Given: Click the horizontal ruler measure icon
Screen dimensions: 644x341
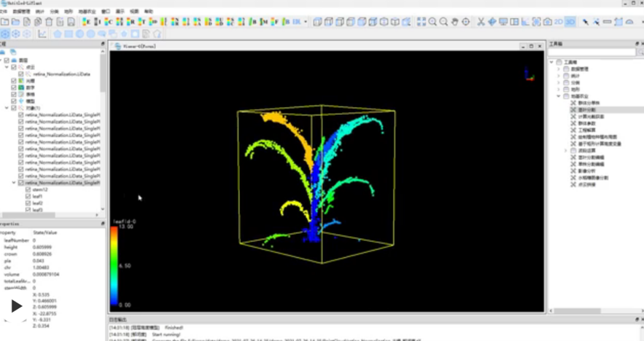Looking at the screenshot, I should (x=607, y=22).
